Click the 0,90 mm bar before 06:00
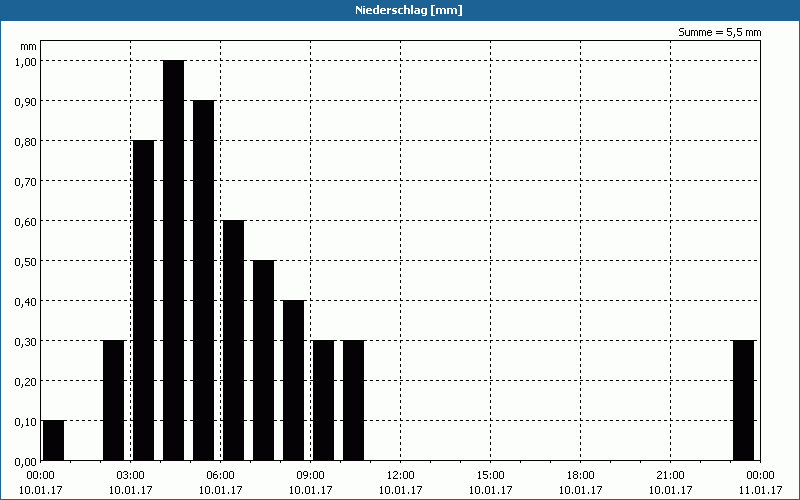 pos(204,280)
